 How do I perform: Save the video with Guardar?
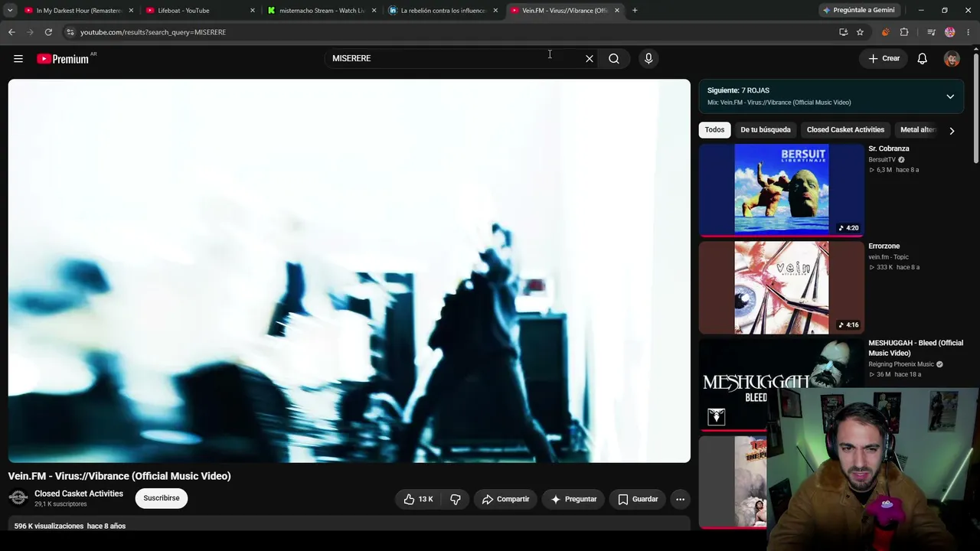tap(638, 499)
